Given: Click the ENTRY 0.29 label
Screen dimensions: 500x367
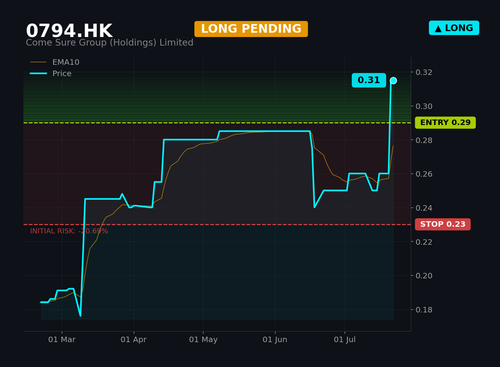Looking at the screenshot, I should pyautogui.click(x=445, y=123).
